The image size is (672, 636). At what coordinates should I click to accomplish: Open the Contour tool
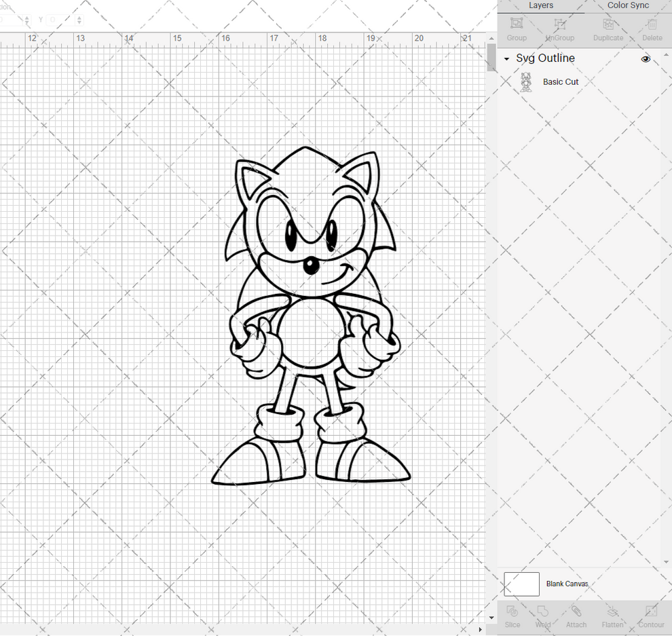[x=651, y=616]
